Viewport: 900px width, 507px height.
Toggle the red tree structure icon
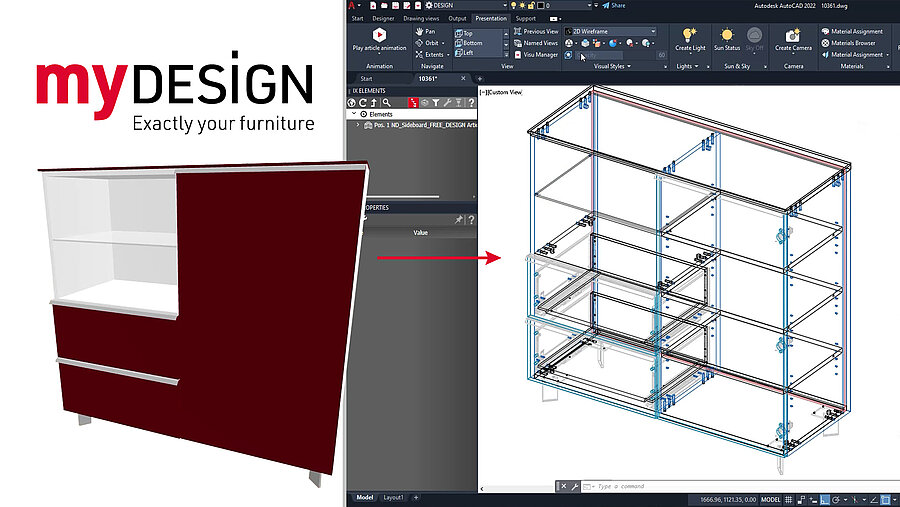coord(413,103)
